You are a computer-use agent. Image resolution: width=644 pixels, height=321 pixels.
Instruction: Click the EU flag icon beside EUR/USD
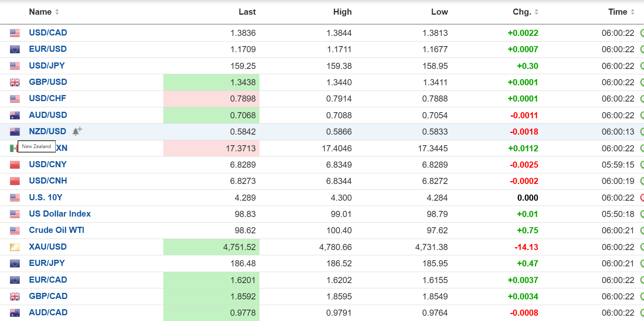click(x=15, y=49)
